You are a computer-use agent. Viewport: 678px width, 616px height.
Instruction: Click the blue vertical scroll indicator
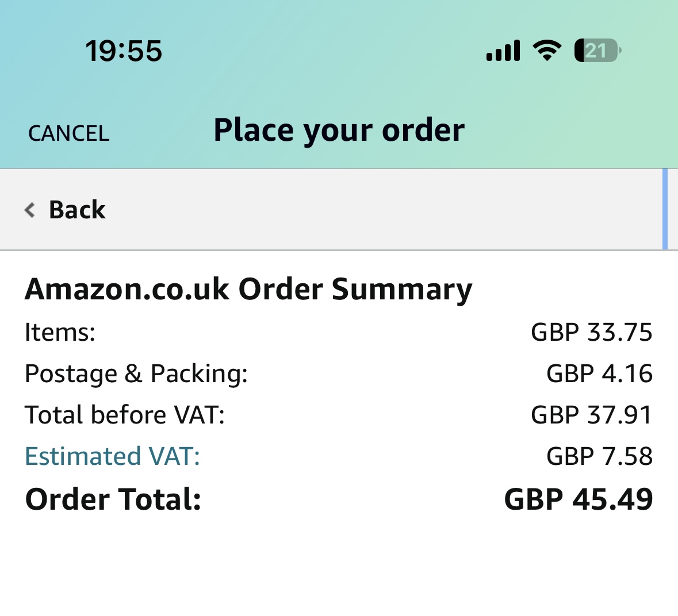pos(665,209)
